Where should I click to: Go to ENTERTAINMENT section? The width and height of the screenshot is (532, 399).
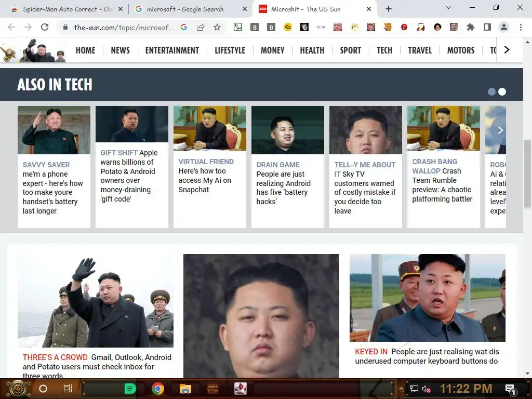click(172, 50)
